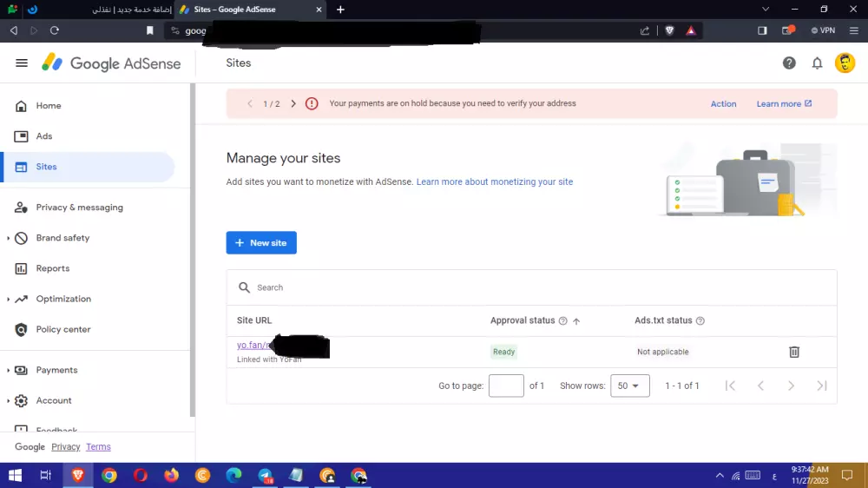Open the Terms footer link
Screen dimensions: 868x488
tap(99, 446)
